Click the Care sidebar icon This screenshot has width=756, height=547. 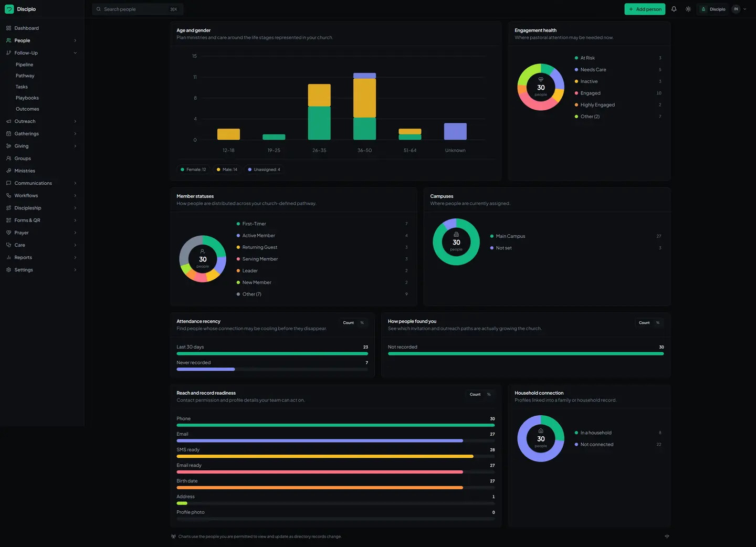pos(8,245)
